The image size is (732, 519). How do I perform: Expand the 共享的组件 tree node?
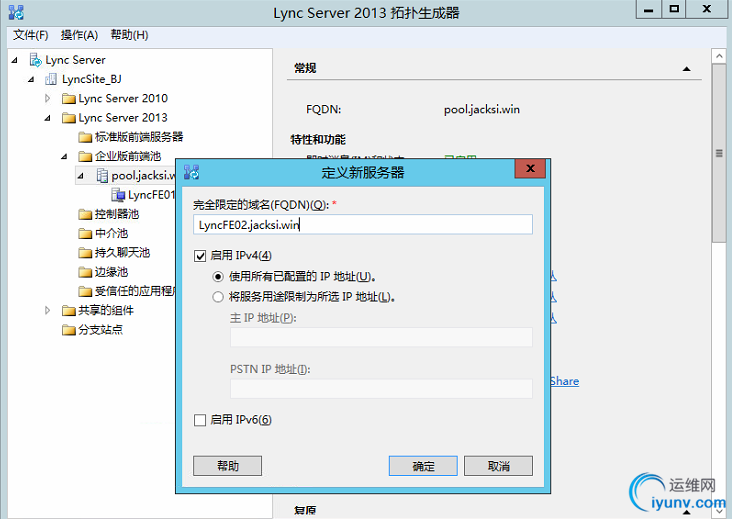tap(48, 310)
